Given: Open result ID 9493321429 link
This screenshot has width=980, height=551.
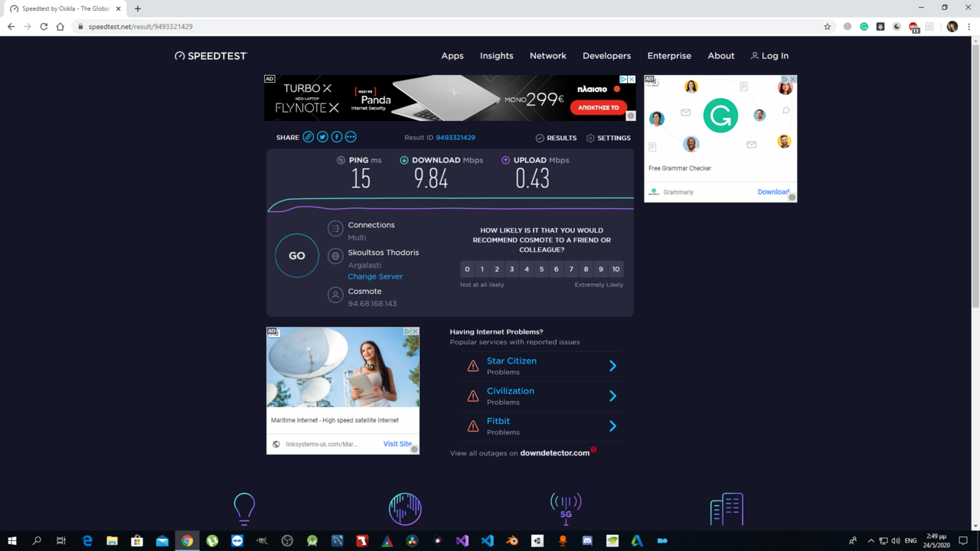Looking at the screenshot, I should 456,138.
